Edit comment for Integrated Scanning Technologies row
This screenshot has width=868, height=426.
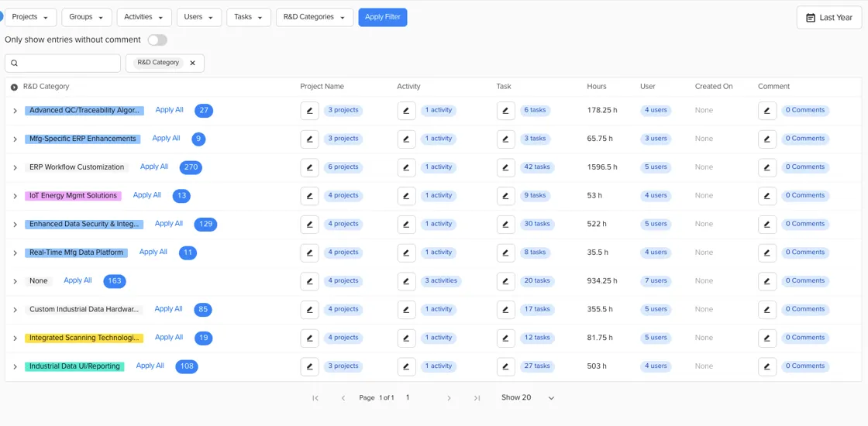(x=767, y=338)
